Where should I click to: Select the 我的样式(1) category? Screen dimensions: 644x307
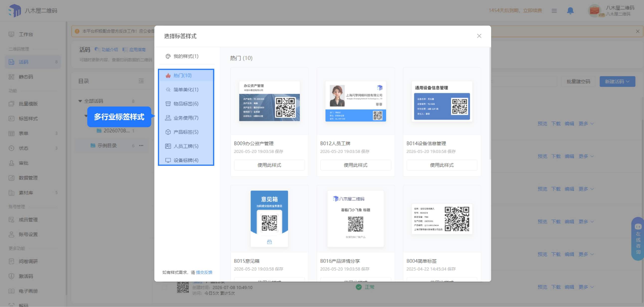pos(186,56)
